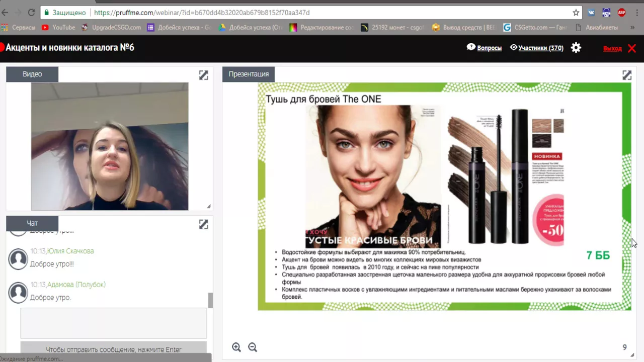Reload the browser page

pos(32,13)
